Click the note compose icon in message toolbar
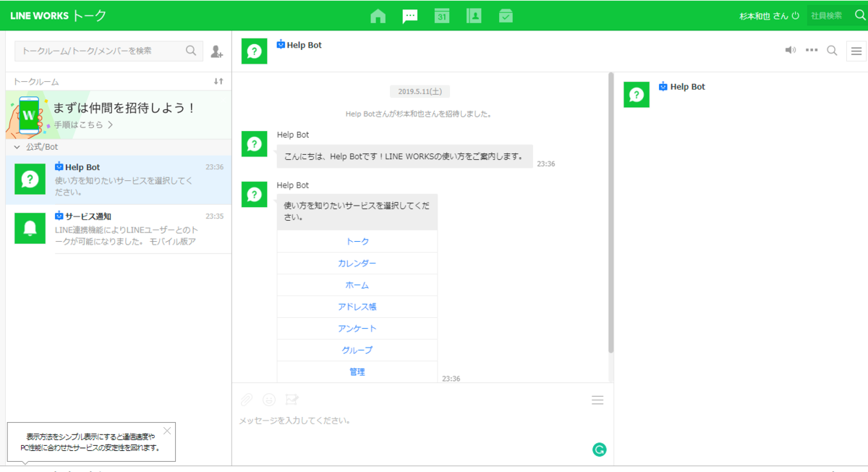Viewport: 868px width, 472px height. click(292, 400)
